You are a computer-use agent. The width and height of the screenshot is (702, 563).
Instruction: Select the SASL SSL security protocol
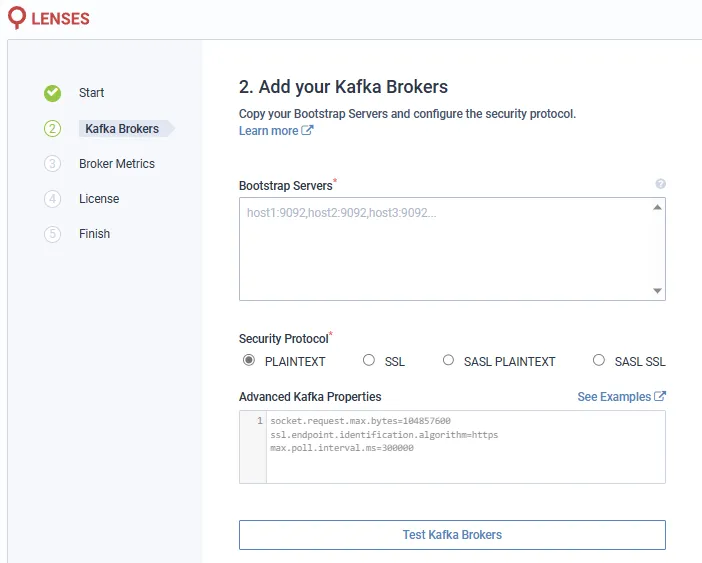pyautogui.click(x=599, y=360)
